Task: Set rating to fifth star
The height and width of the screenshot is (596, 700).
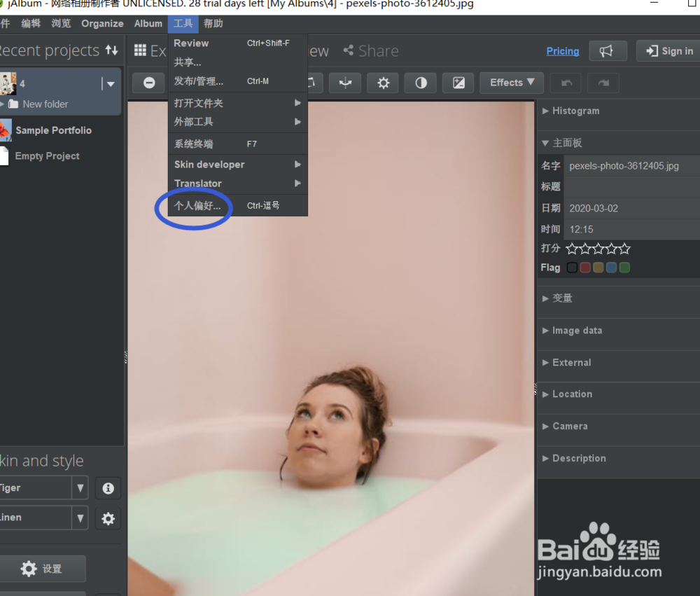Action: tap(624, 249)
